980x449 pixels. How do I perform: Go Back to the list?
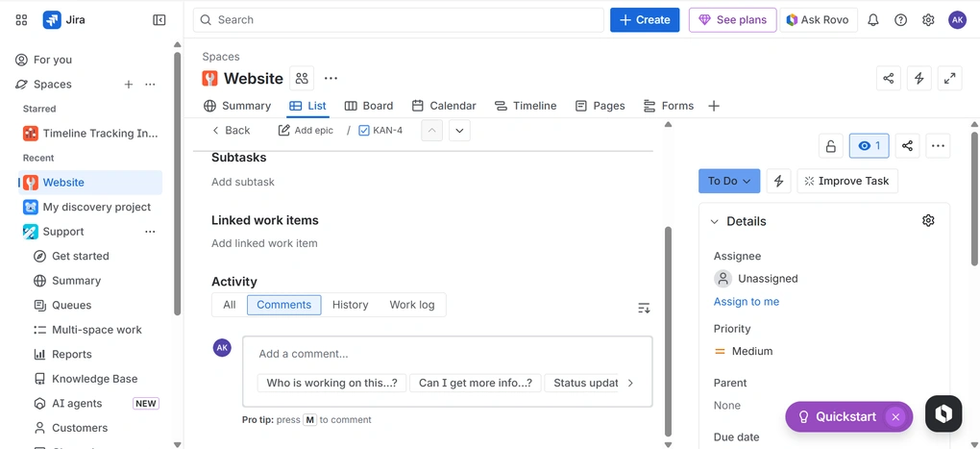pos(231,130)
